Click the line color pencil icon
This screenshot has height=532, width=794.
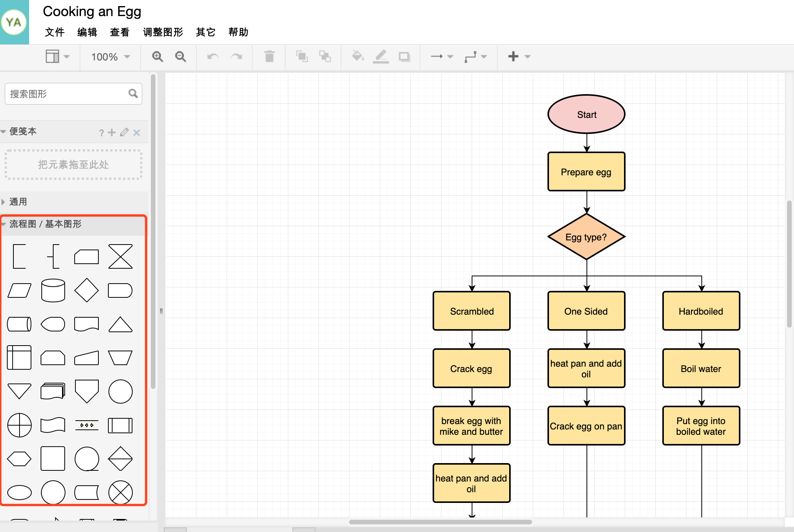381,57
